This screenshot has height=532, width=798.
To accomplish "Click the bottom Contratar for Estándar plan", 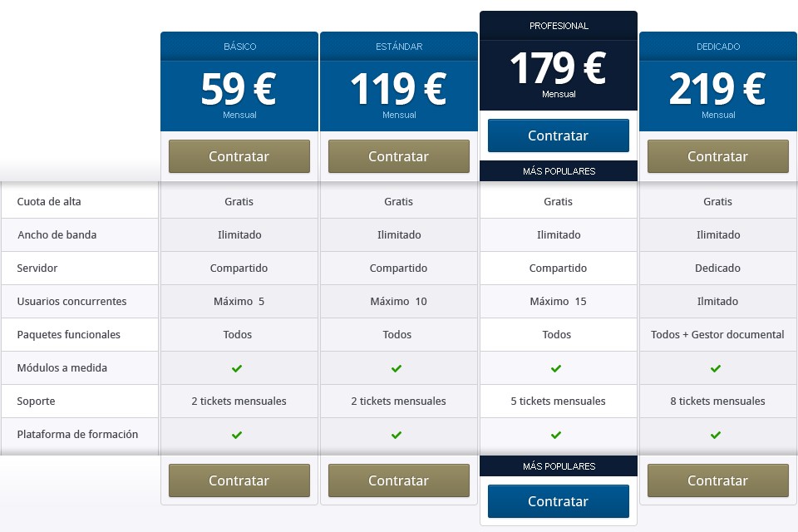I will pyautogui.click(x=398, y=480).
